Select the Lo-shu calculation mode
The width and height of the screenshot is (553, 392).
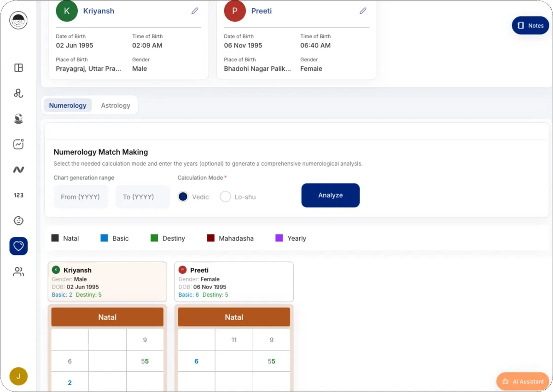click(x=225, y=197)
